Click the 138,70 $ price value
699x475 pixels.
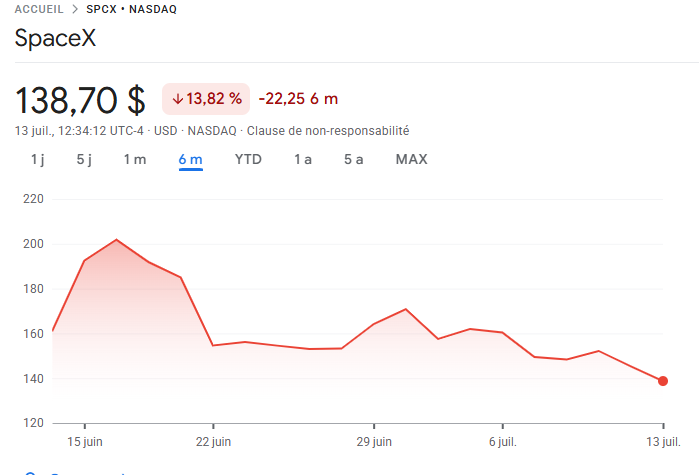(80, 100)
